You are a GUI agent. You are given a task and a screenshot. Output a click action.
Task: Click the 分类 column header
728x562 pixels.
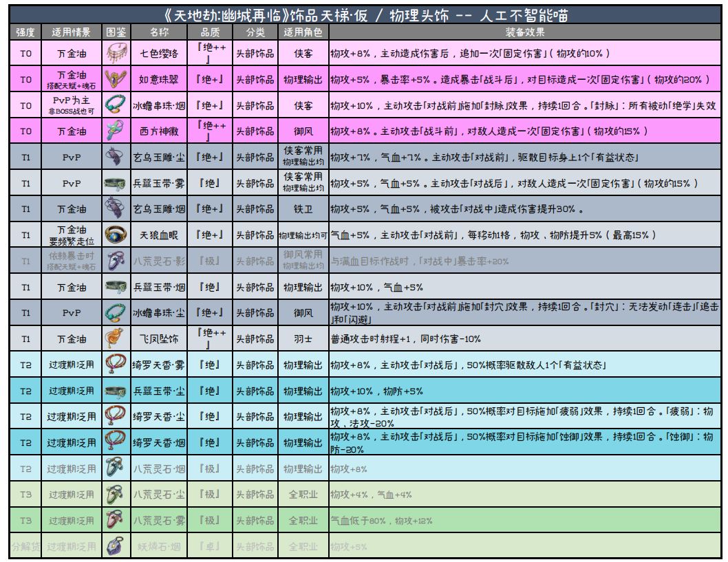[255, 32]
